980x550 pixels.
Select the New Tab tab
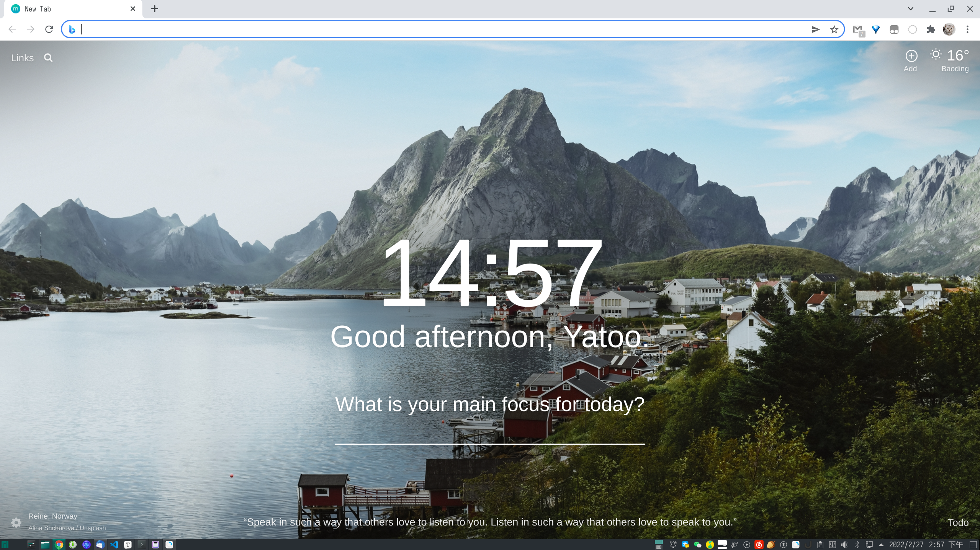coord(69,9)
